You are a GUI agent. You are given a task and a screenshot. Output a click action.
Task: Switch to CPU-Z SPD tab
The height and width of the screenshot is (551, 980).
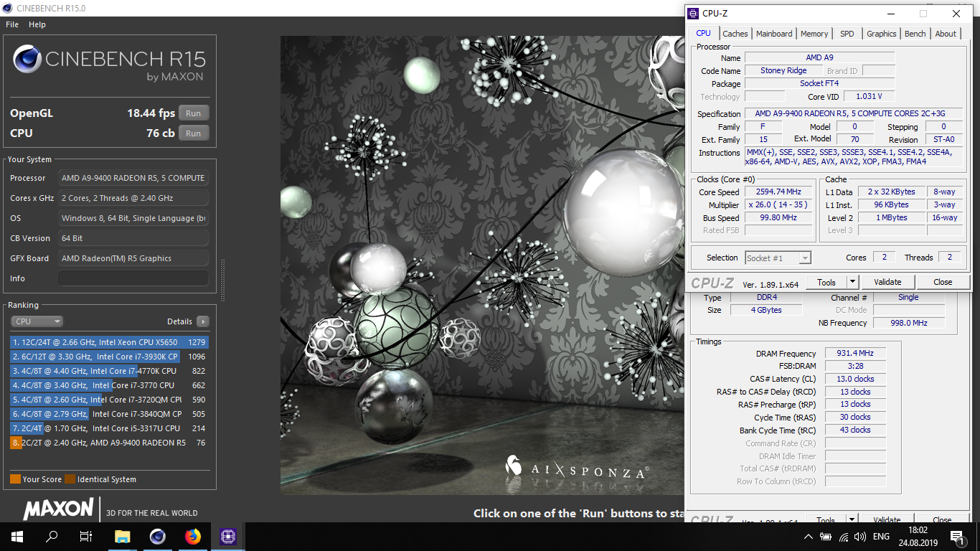pyautogui.click(x=847, y=34)
